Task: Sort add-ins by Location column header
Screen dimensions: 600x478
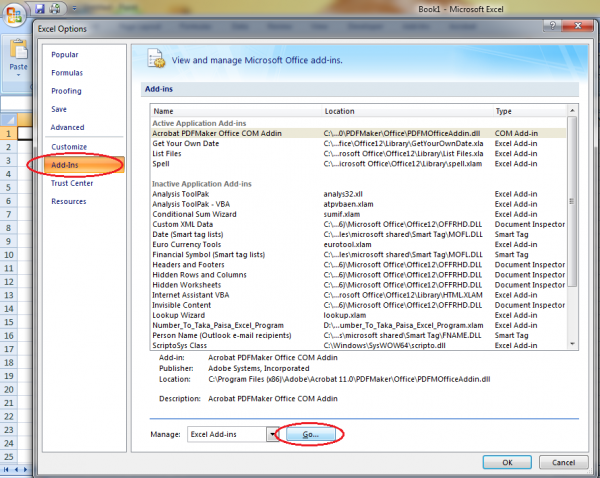Action: pyautogui.click(x=407, y=111)
